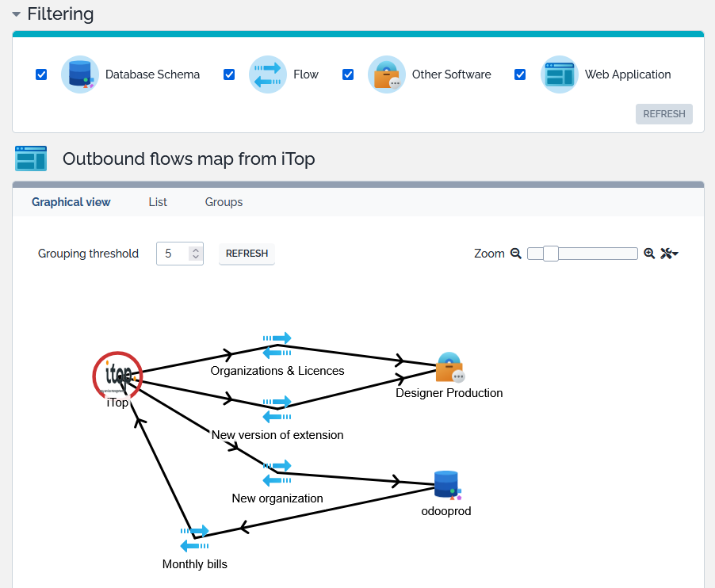
Task: Select the Designer Production software node icon
Action: click(x=449, y=368)
